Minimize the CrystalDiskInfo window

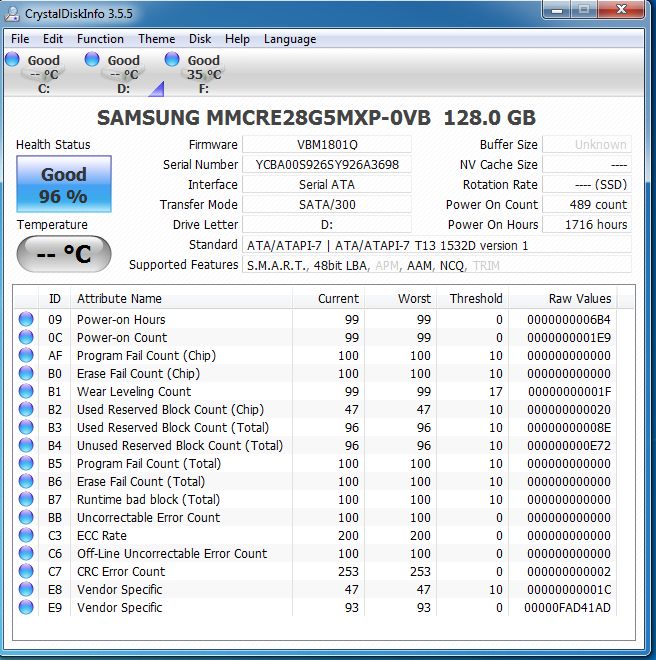[x=557, y=10]
